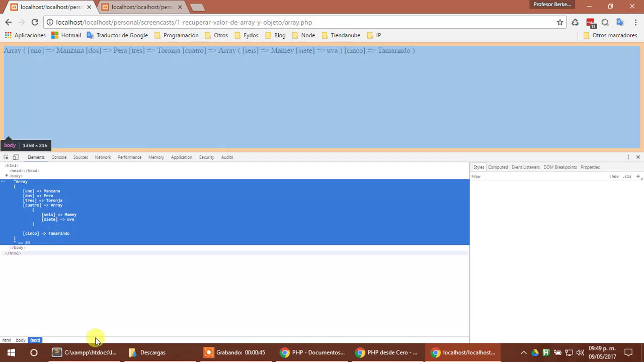Open the Google Translate extension icon

tap(620, 22)
